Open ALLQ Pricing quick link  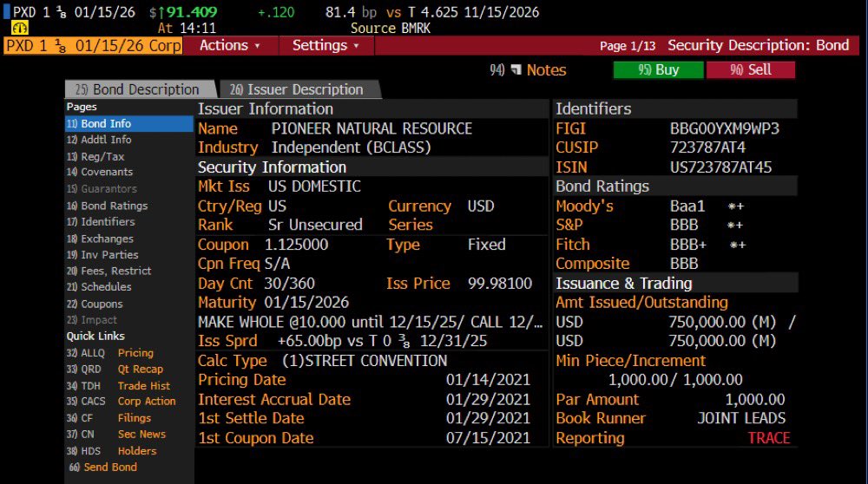click(x=109, y=353)
